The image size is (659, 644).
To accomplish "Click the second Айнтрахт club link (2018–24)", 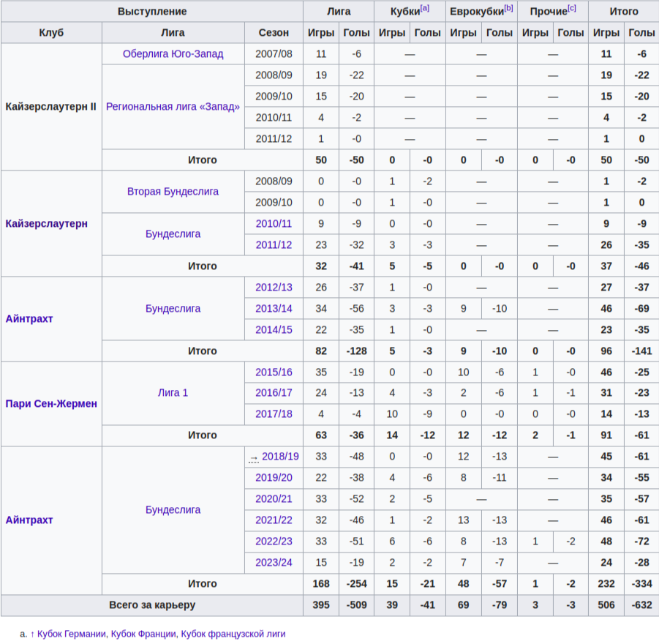I will point(29,520).
